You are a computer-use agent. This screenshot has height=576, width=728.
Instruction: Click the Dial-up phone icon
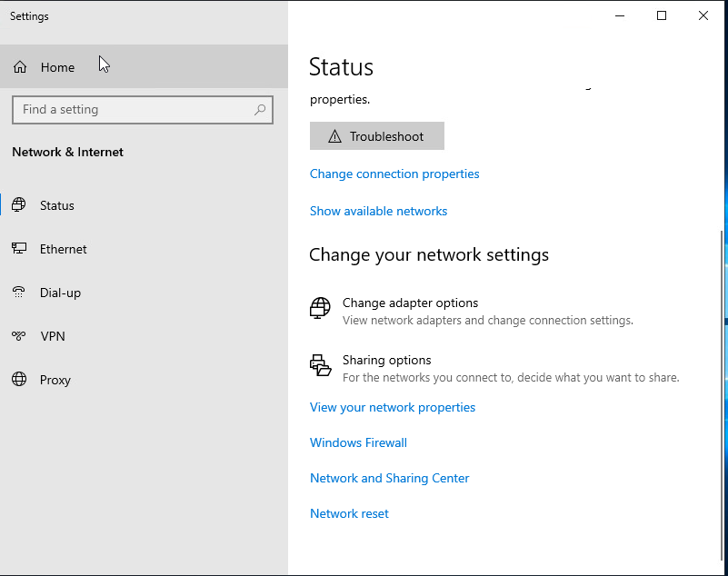pyautogui.click(x=19, y=292)
